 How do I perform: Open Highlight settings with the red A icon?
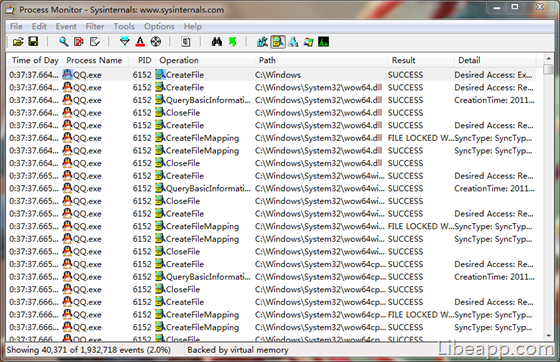(140, 42)
